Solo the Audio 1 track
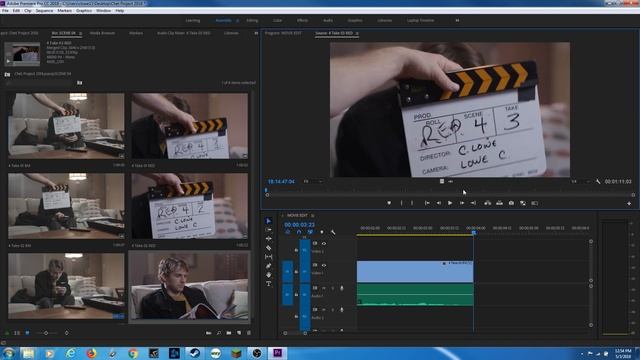Image resolution: width=640 pixels, height=360 pixels. (x=333, y=288)
